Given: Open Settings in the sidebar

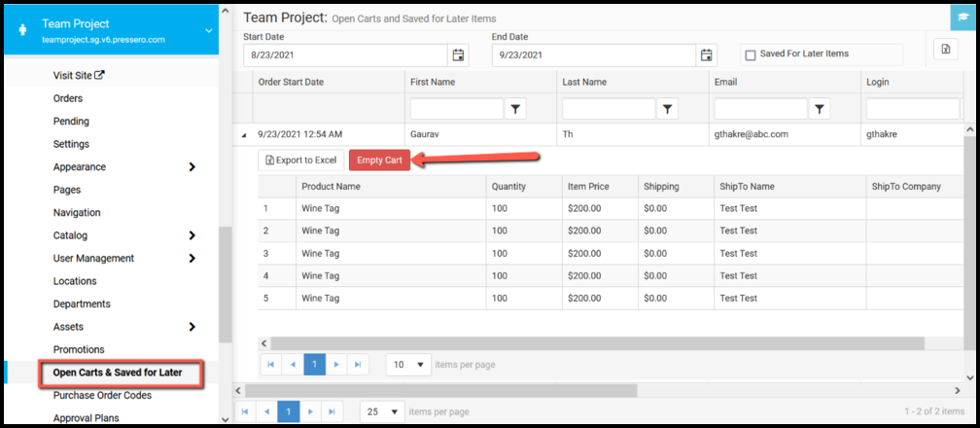Looking at the screenshot, I should [x=71, y=144].
